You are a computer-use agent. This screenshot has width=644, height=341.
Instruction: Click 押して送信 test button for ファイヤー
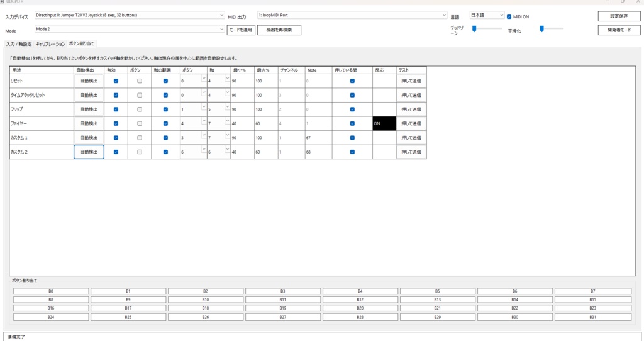point(411,124)
